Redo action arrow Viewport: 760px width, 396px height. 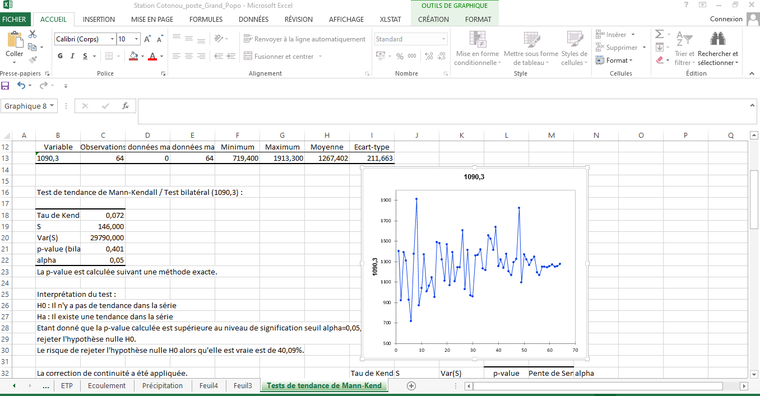click(x=44, y=86)
